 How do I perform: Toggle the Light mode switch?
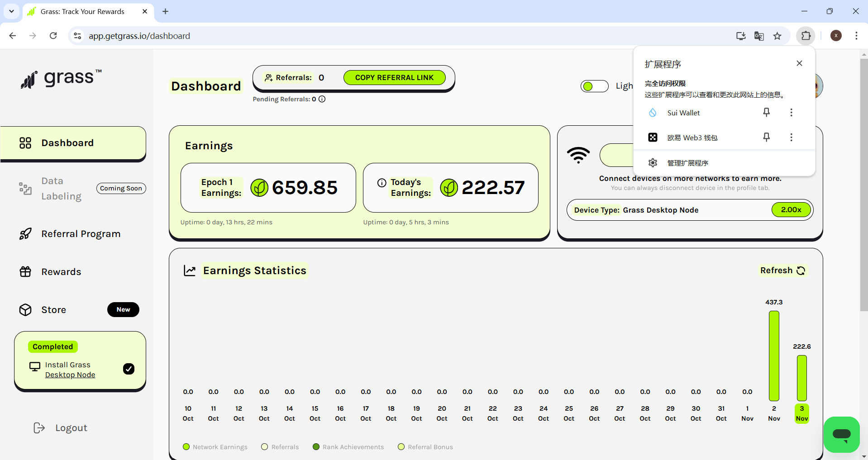595,86
